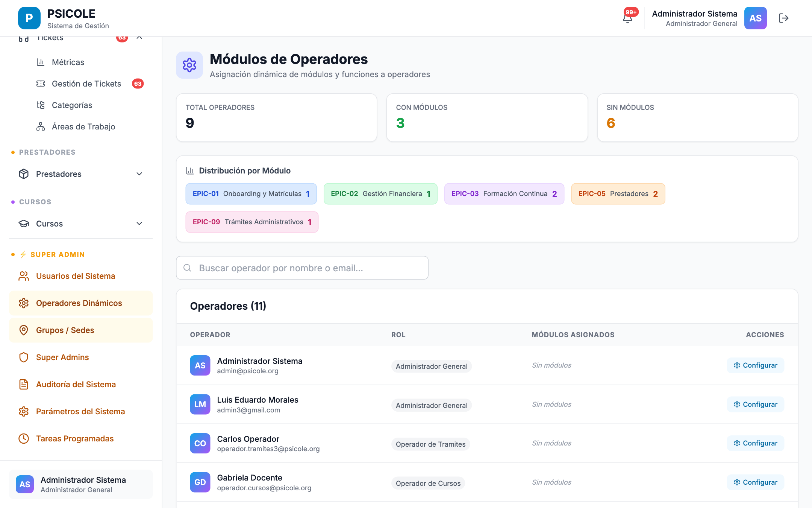Click the Grupos / Sedes location pin icon

[24, 330]
